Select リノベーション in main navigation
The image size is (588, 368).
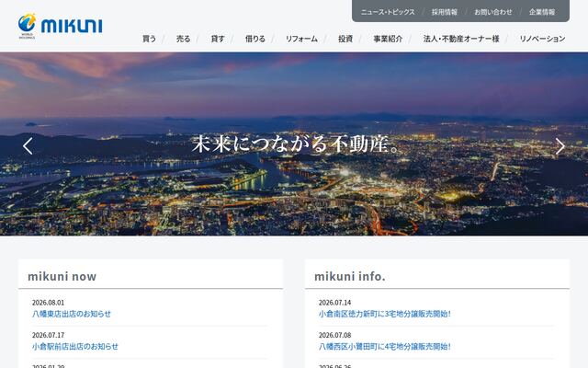pos(542,39)
